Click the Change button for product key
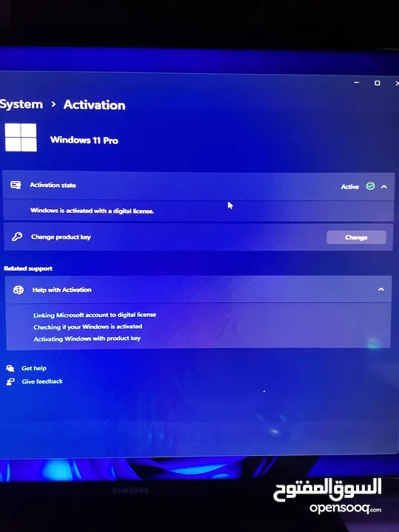 point(356,237)
